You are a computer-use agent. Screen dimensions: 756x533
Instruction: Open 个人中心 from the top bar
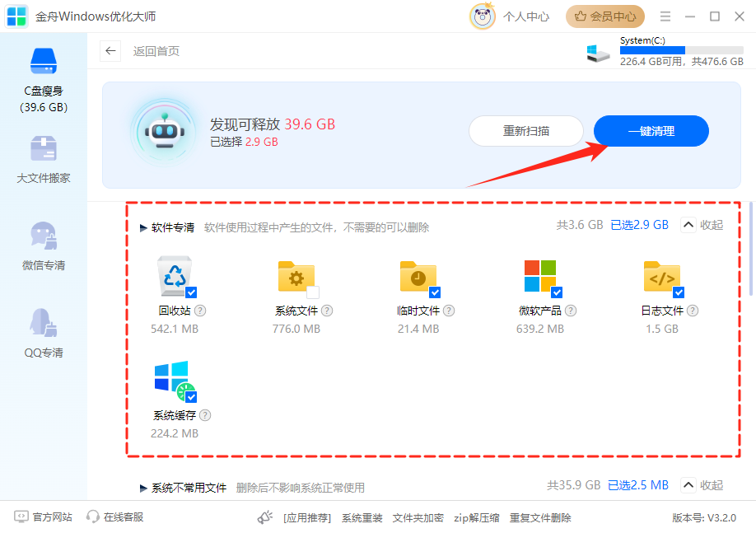[x=525, y=16]
